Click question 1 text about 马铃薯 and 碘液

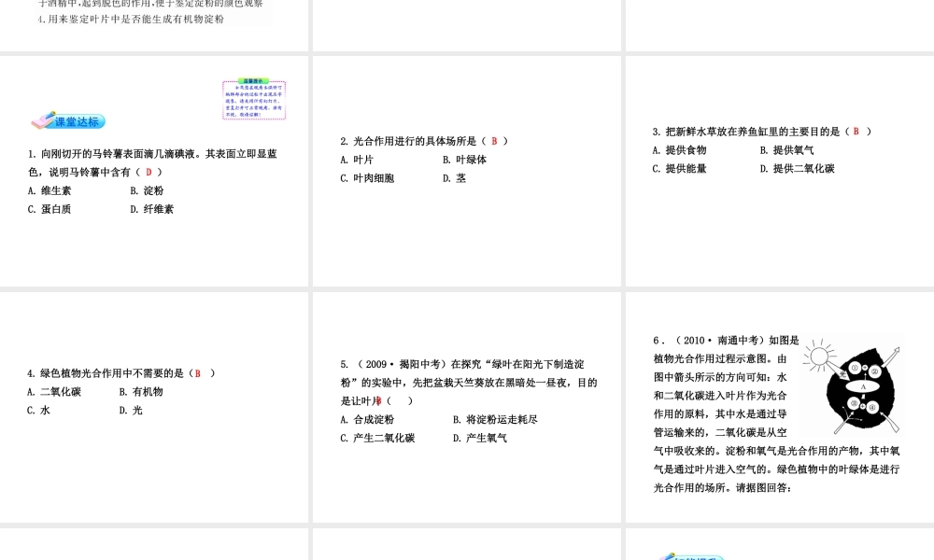(x=152, y=162)
